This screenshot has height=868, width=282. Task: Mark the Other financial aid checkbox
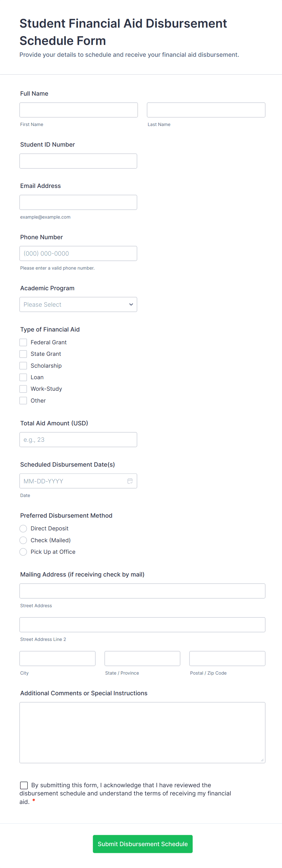23,400
